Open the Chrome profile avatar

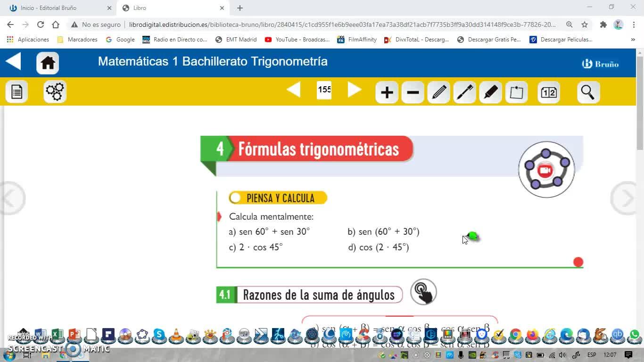pyautogui.click(x=618, y=25)
